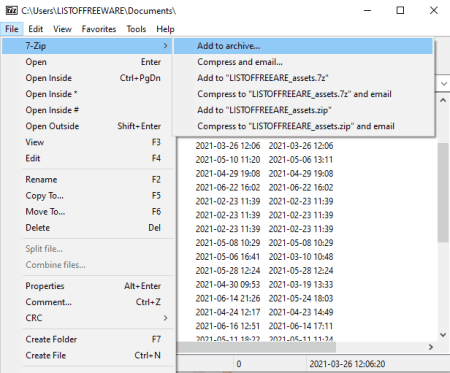This screenshot has width=450, height=373.
Task: Click created date 2021-04-23 14:49
Action: (x=301, y=312)
